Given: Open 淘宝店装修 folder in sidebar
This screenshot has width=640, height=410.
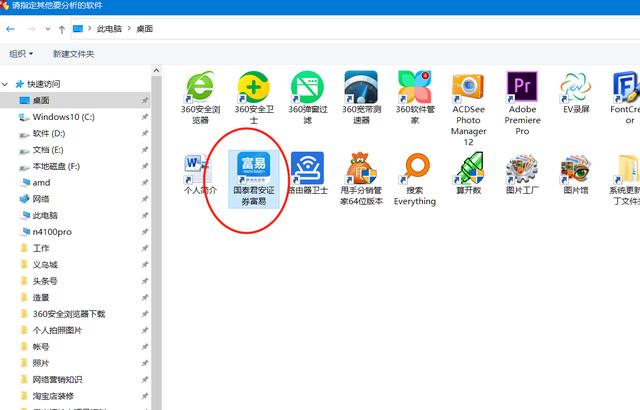Looking at the screenshot, I should 53,396.
